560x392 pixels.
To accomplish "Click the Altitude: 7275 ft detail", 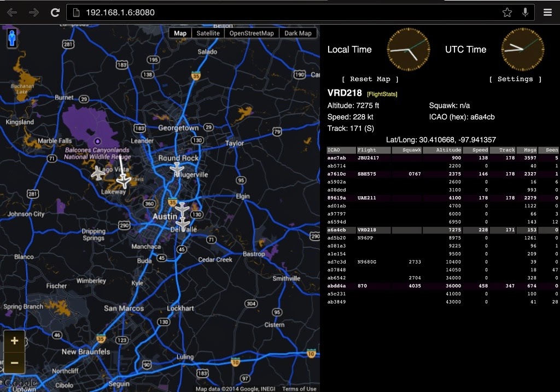I will coord(353,106).
